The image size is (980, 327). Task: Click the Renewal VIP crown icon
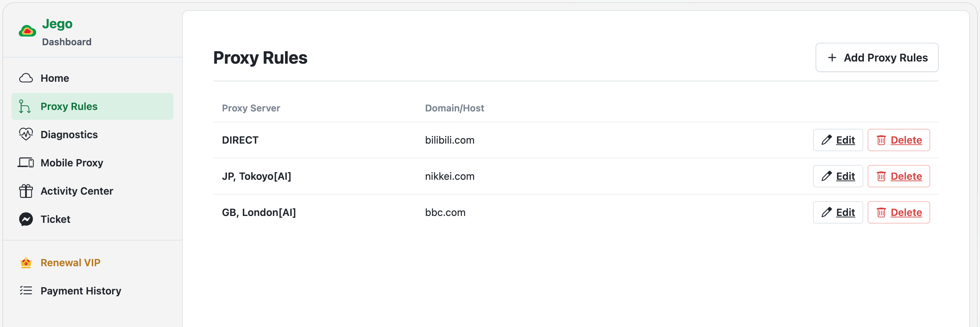click(26, 262)
